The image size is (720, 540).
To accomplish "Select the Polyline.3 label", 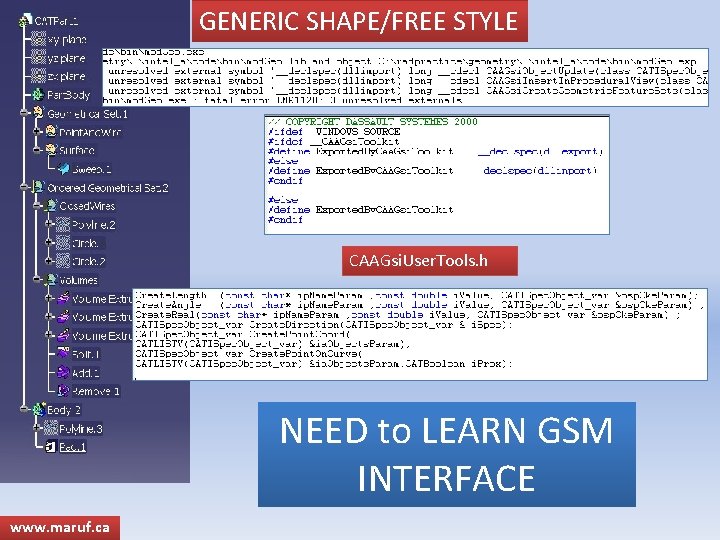I will point(81,428).
